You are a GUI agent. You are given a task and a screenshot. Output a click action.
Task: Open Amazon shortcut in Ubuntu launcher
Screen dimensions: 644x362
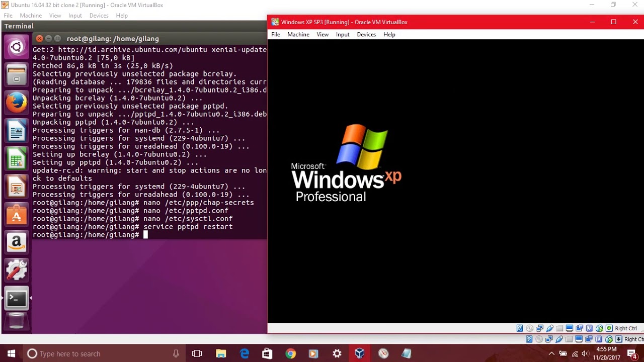[16, 243]
